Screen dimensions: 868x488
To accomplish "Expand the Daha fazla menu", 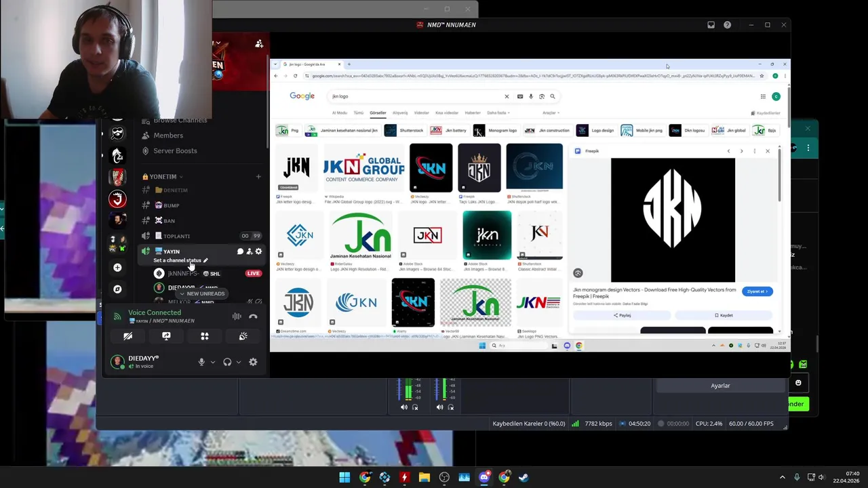I will (497, 113).
